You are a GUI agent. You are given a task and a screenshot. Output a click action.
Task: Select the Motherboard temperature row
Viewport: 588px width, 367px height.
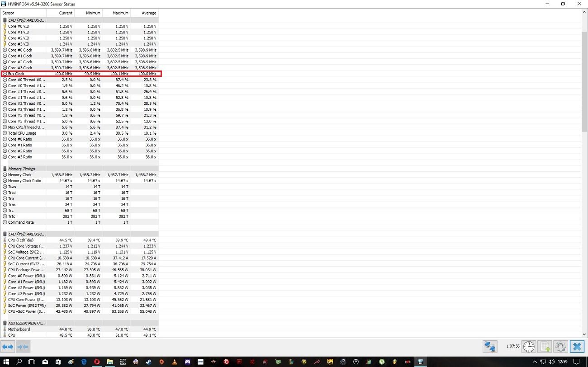point(79,329)
